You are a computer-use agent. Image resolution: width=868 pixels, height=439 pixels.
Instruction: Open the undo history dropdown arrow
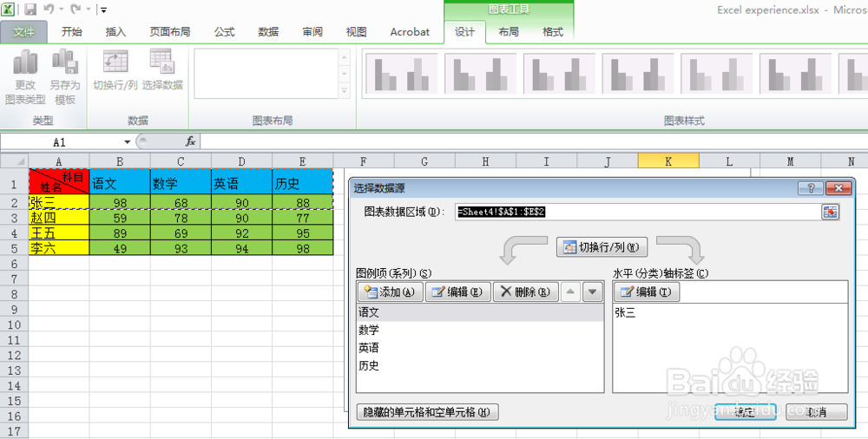61,10
